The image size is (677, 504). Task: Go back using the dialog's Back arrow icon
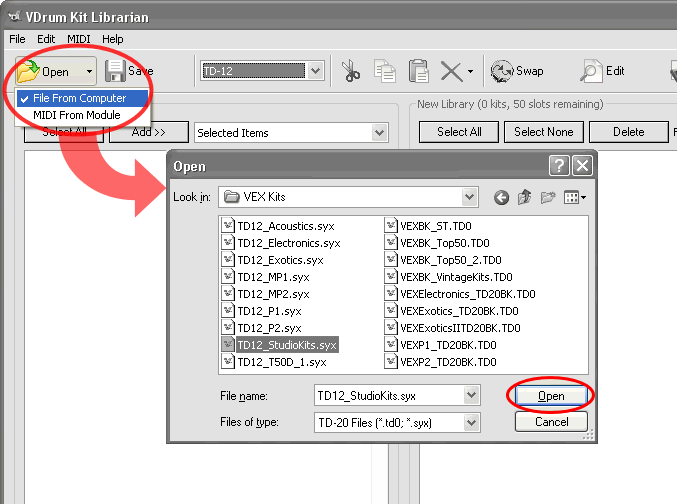click(501, 197)
